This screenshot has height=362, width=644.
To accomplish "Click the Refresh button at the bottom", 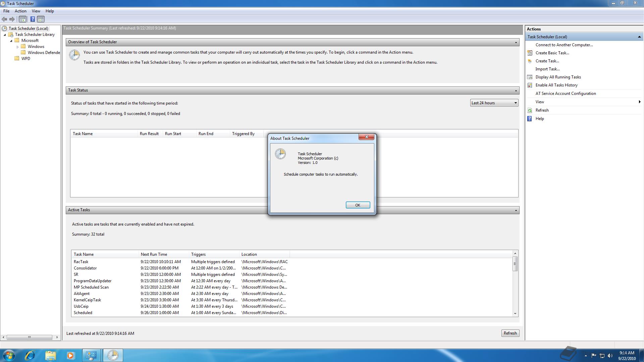I will tap(510, 333).
